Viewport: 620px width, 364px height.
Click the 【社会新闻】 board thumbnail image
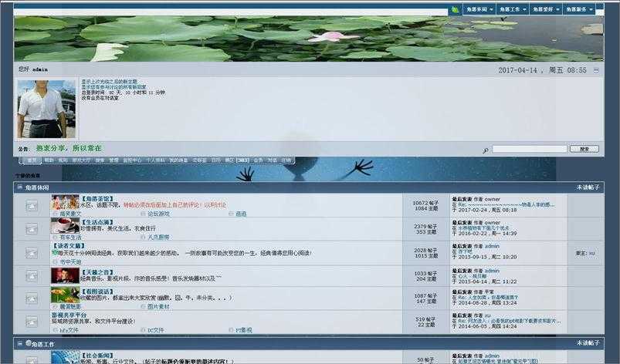65,357
